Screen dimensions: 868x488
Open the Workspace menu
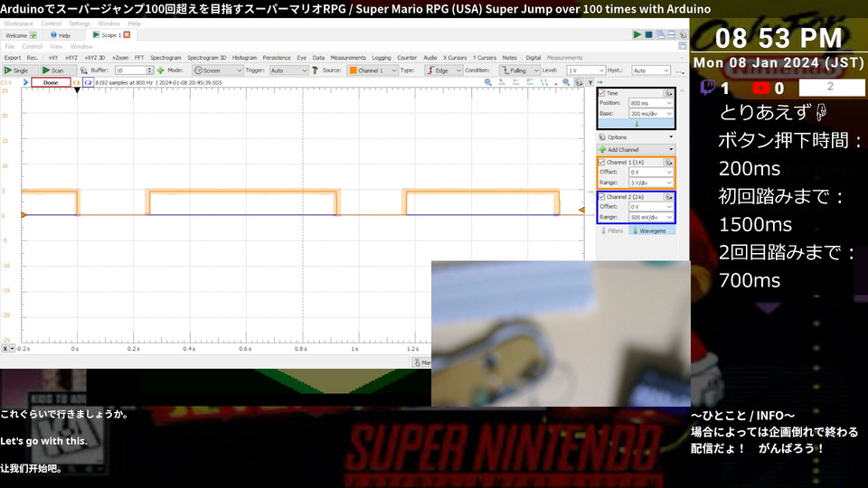[18, 23]
